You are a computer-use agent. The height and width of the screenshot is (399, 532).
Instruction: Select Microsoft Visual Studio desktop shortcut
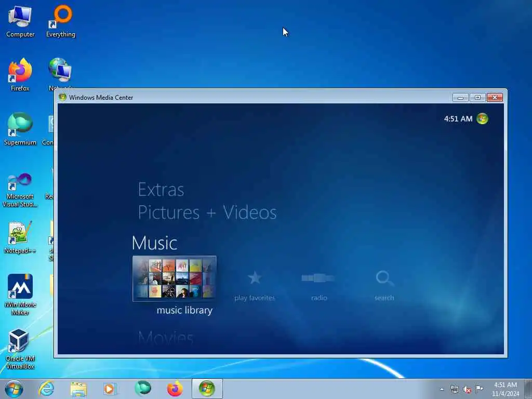[20, 190]
